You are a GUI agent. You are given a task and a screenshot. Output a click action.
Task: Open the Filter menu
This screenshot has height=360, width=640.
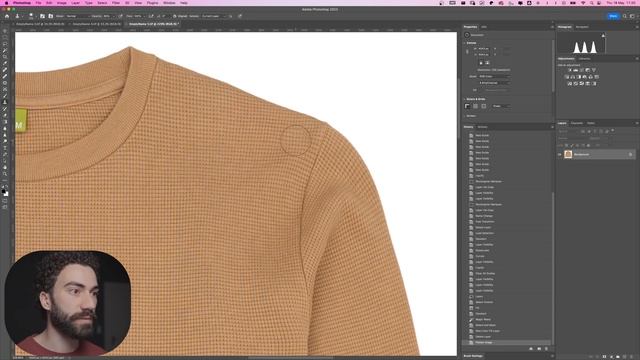(x=116, y=3)
